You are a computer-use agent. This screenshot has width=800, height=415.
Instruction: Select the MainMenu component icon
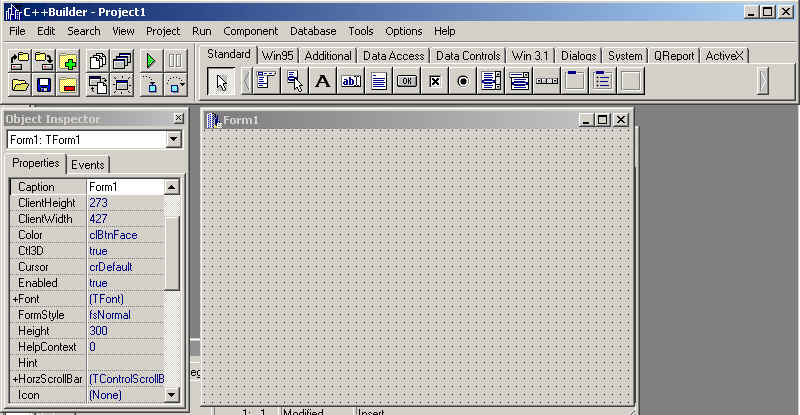(266, 81)
